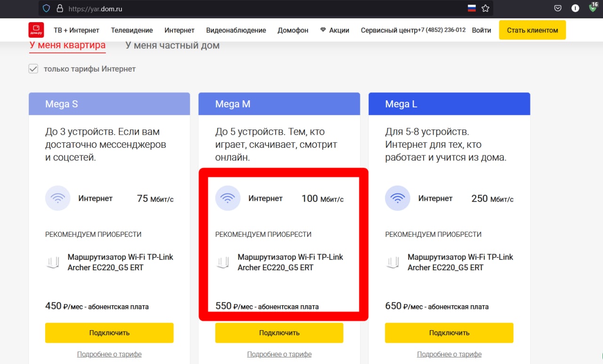The width and height of the screenshot is (603, 364).
Task: Open the Домофон menu item
Action: 293,30
